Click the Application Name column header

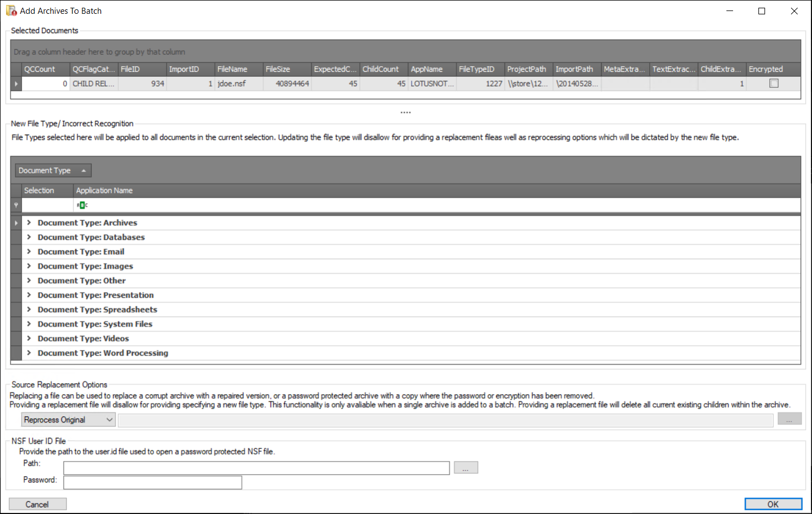(437, 190)
